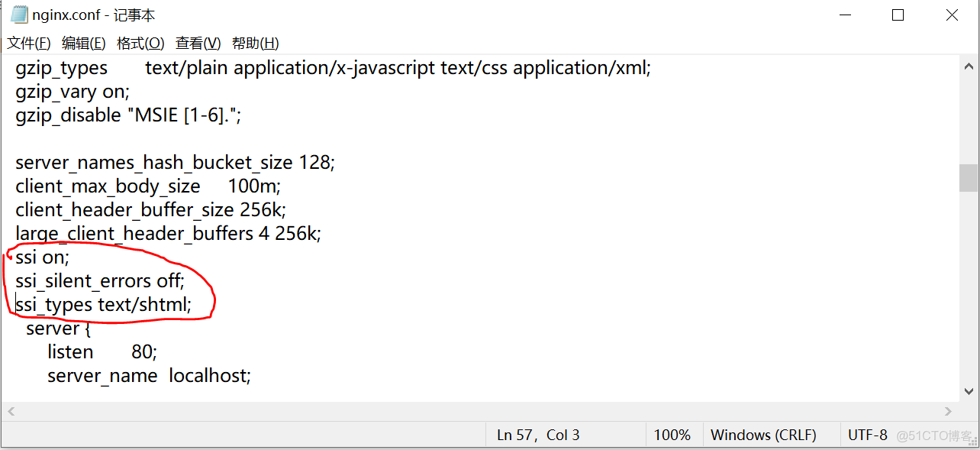The image size is (980, 450).
Task: Maximize the Notepad window
Action: (898, 15)
